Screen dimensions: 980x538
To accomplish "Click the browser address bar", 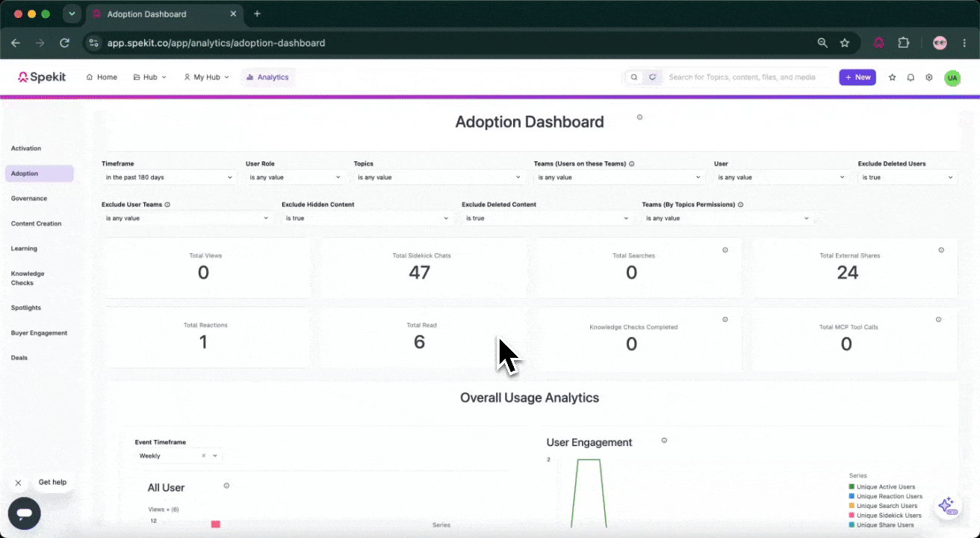I will pos(448,43).
